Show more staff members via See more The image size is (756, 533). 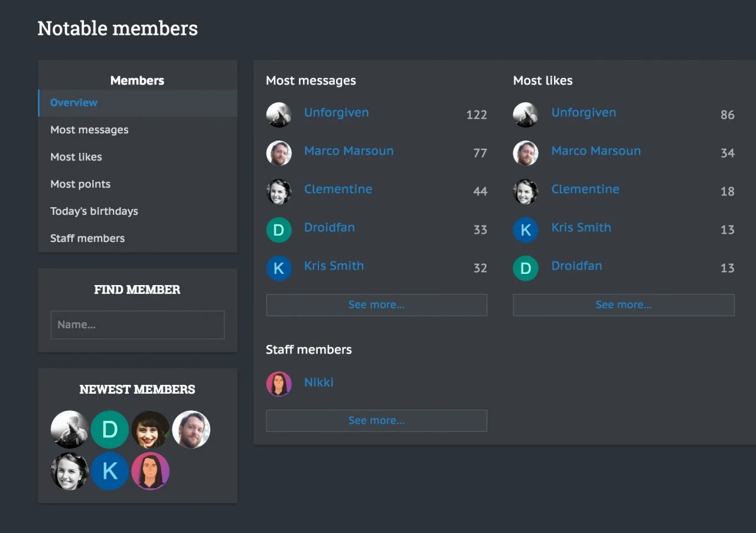(x=376, y=421)
